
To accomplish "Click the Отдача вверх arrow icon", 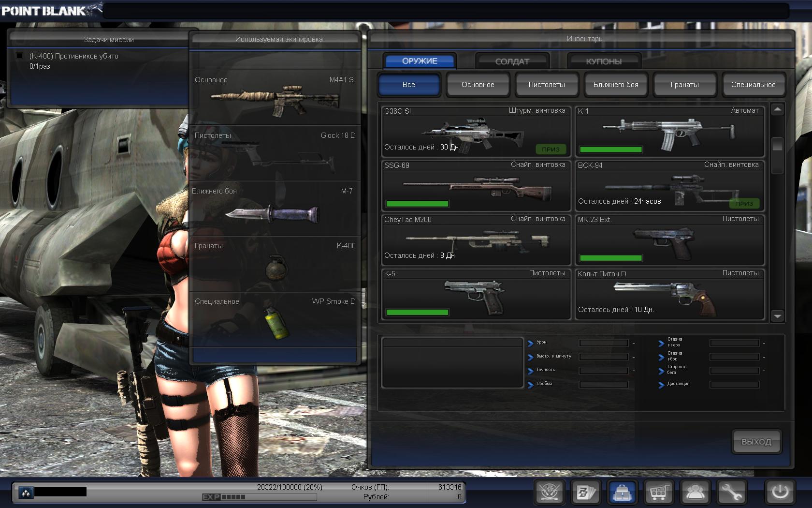I will (661, 343).
